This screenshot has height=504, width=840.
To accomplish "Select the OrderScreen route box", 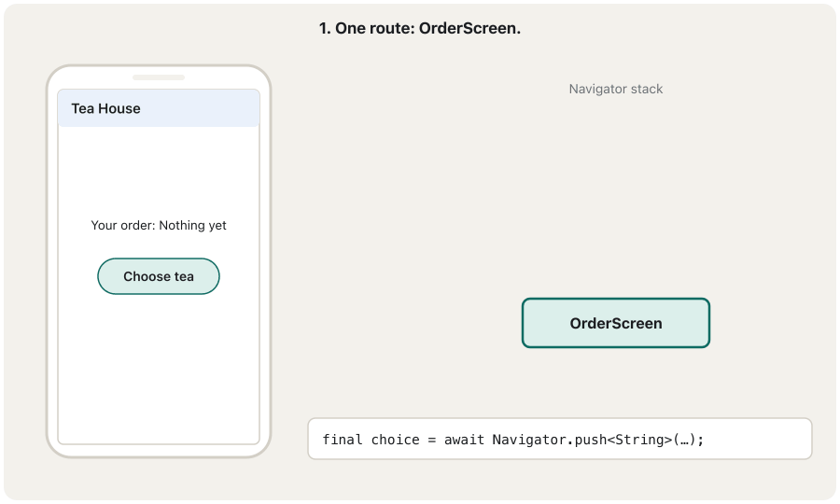I will [x=616, y=323].
